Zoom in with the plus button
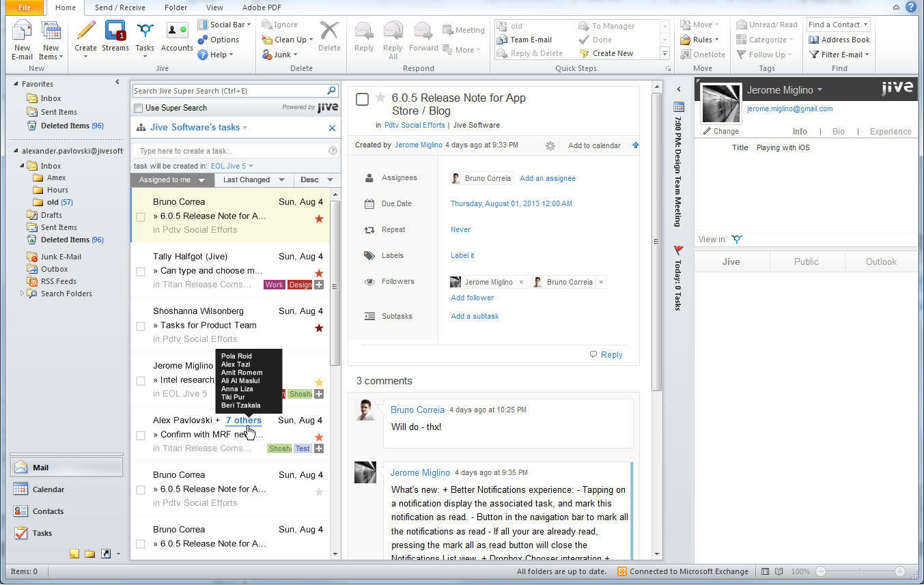The height and width of the screenshot is (585, 924). (x=900, y=571)
